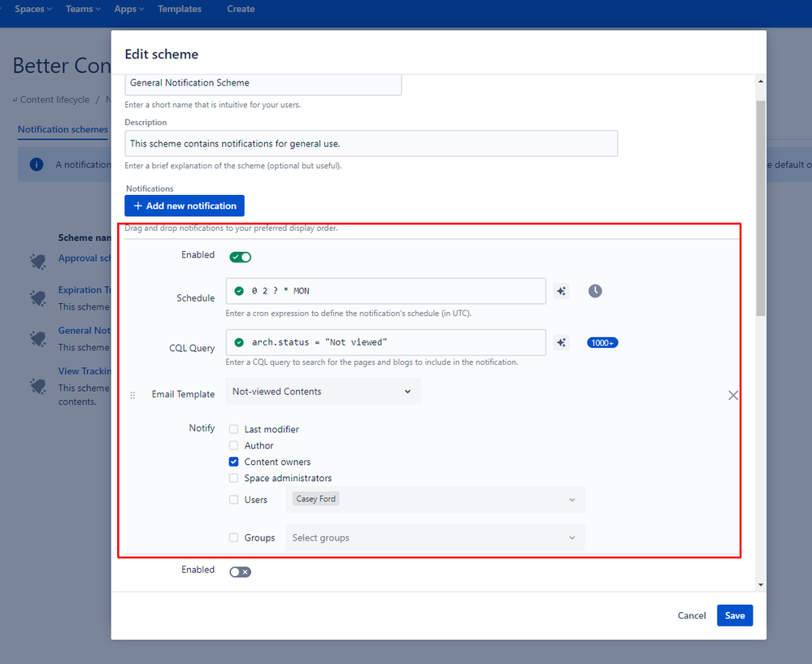Open the Teams menu

click(x=83, y=9)
